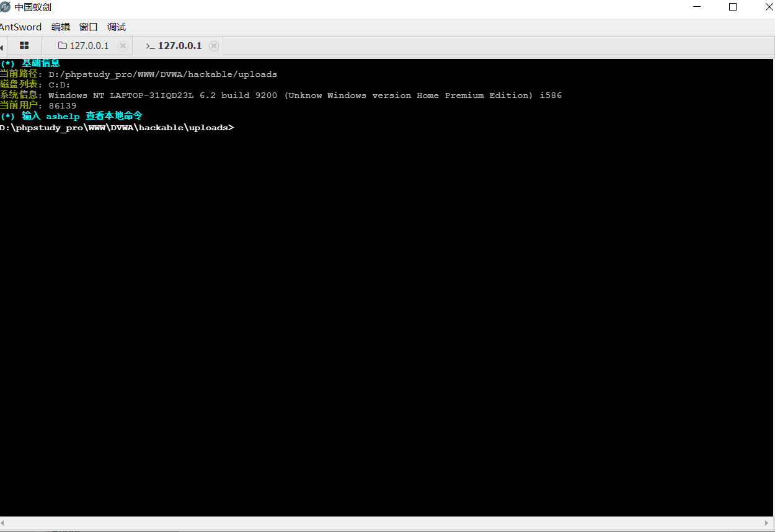Image resolution: width=775 pixels, height=532 pixels.
Task: Select the terminal 127.0.0.1 tab
Action: coord(178,46)
